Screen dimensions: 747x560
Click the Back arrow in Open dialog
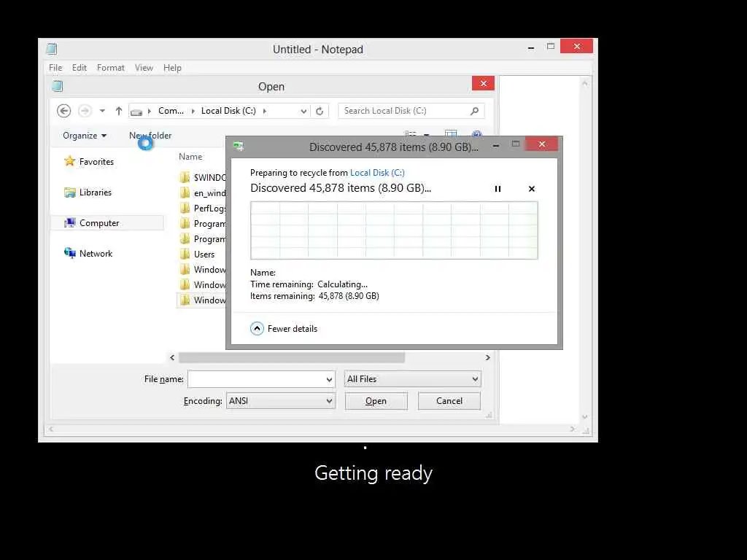[x=64, y=111]
